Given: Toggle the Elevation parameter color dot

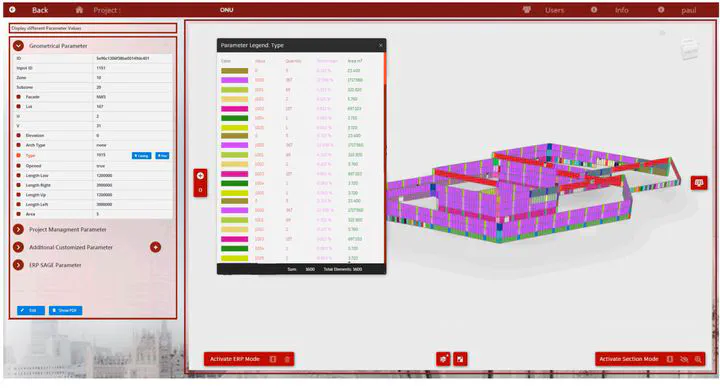Looking at the screenshot, I should pos(18,135).
